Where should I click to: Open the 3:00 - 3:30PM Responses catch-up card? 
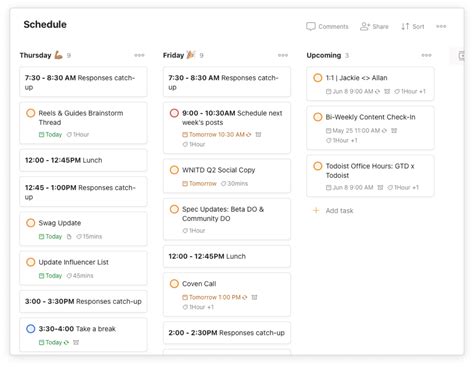tap(83, 301)
